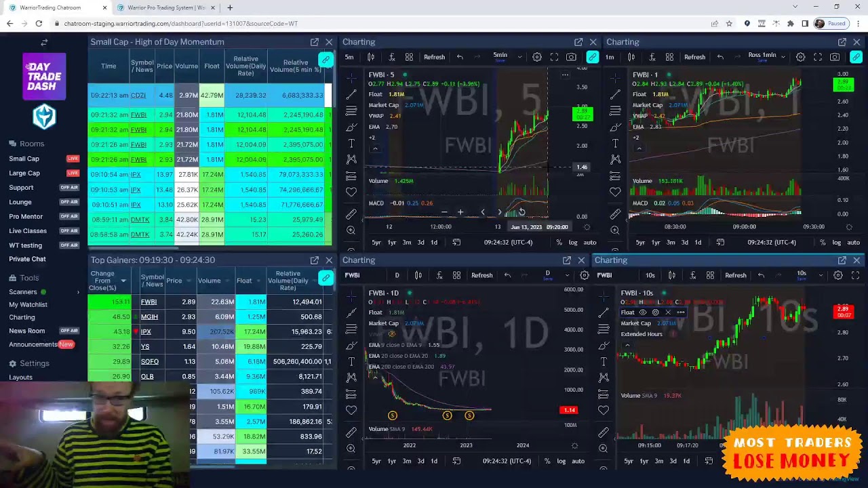Open the ruler measure tool in 5min chart
Image resolution: width=868 pixels, height=488 pixels.
click(351, 213)
